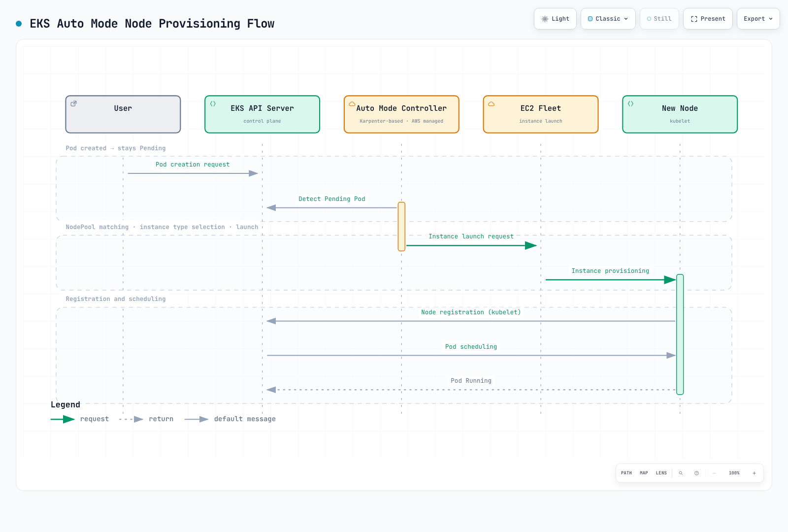
Task: Click the fullscreen icon in Present button
Action: [x=694, y=19]
